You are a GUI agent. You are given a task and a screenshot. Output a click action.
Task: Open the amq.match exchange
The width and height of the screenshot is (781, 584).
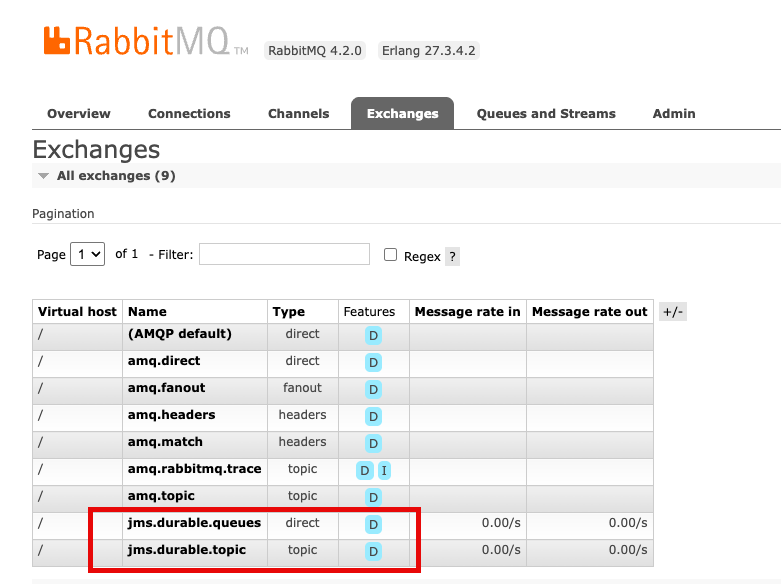(x=165, y=441)
